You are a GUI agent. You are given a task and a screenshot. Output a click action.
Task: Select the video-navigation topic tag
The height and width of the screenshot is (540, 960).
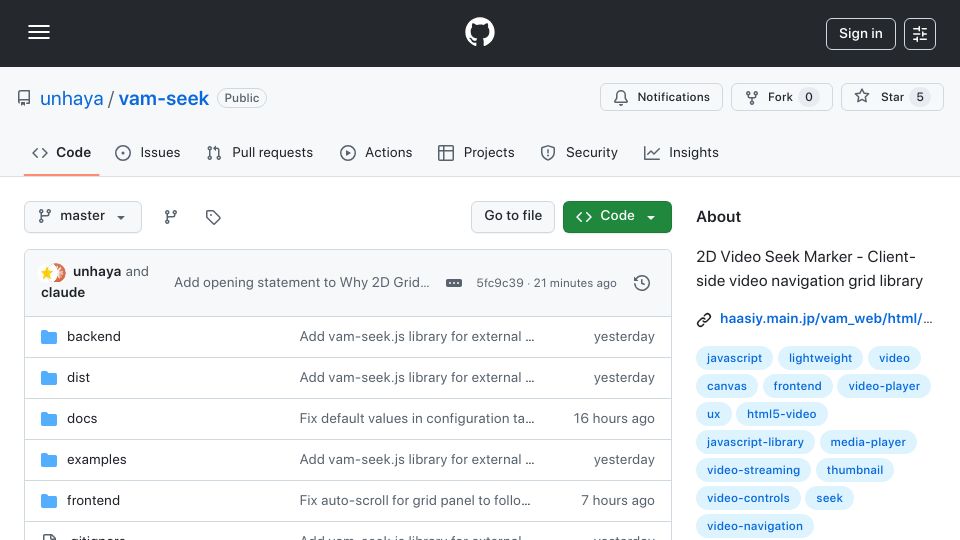pyautogui.click(x=754, y=527)
